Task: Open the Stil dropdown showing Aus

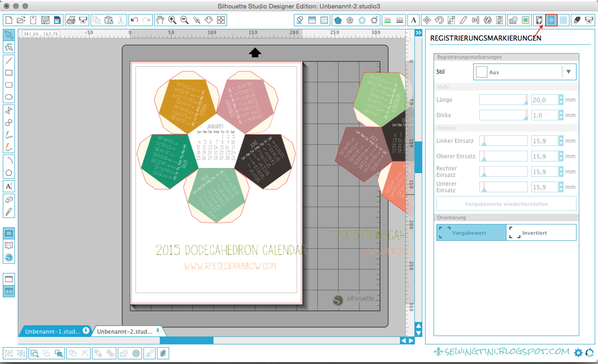Action: pyautogui.click(x=568, y=72)
